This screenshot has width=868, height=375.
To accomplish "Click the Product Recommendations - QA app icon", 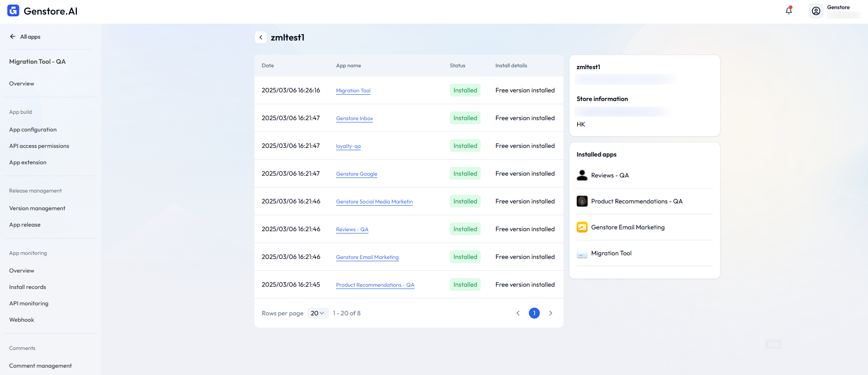I will (x=582, y=201).
